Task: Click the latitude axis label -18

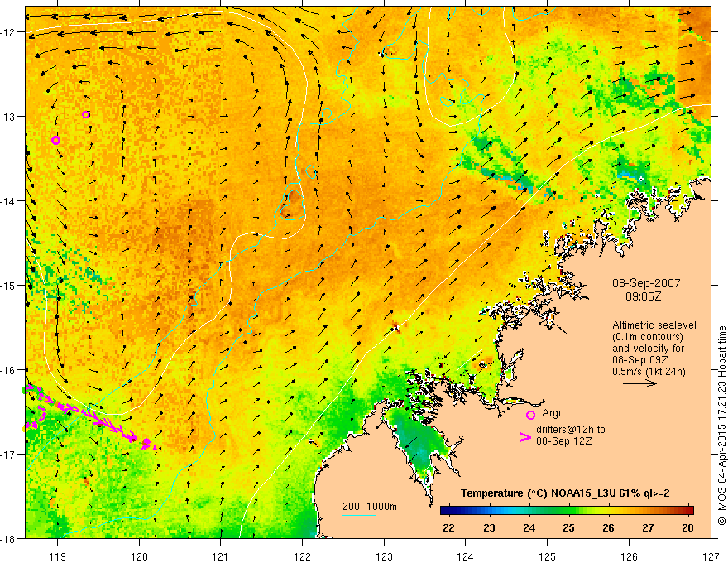Action: [9, 538]
